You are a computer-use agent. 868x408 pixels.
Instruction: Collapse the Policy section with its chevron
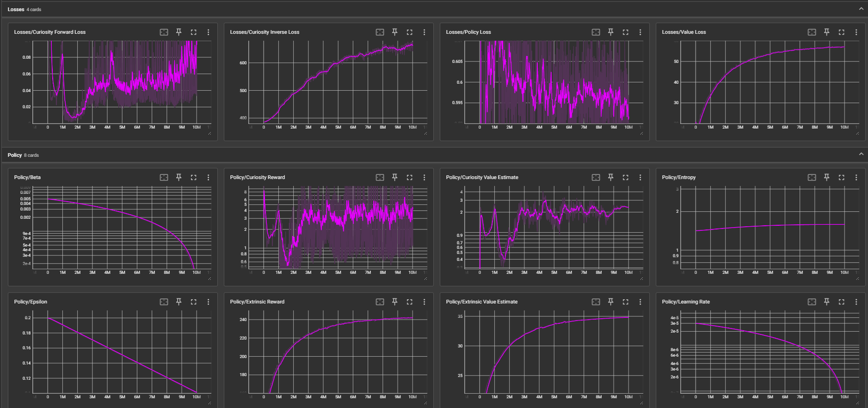[x=861, y=154]
